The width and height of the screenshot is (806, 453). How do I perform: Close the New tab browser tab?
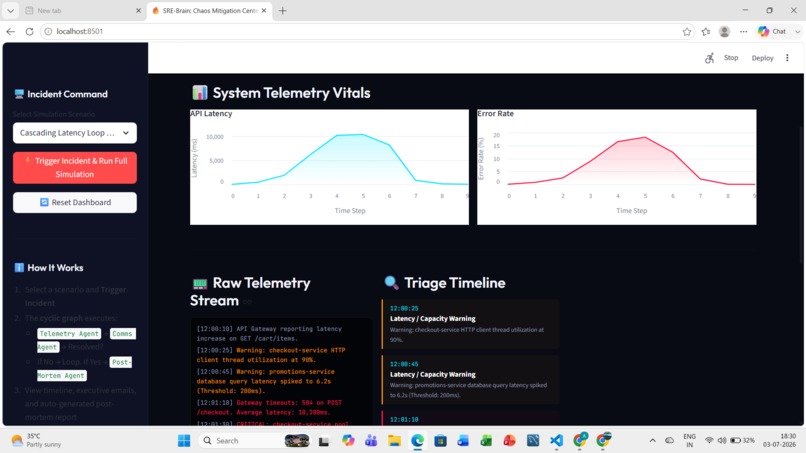[138, 10]
